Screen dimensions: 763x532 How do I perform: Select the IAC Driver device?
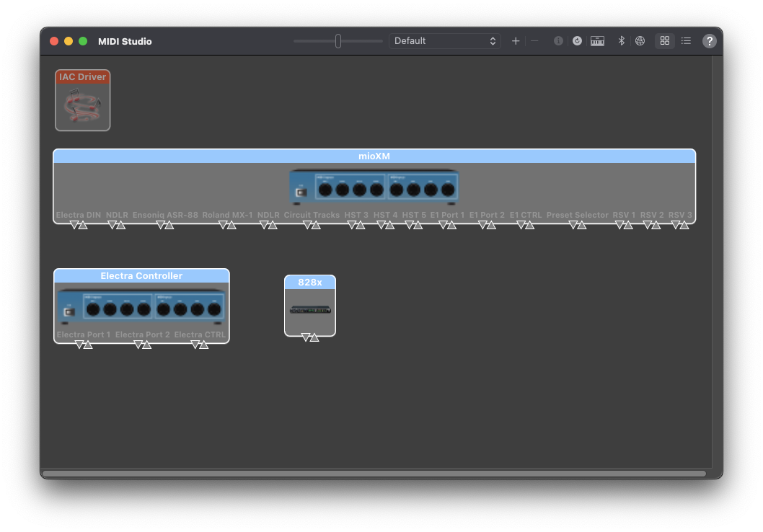point(83,100)
